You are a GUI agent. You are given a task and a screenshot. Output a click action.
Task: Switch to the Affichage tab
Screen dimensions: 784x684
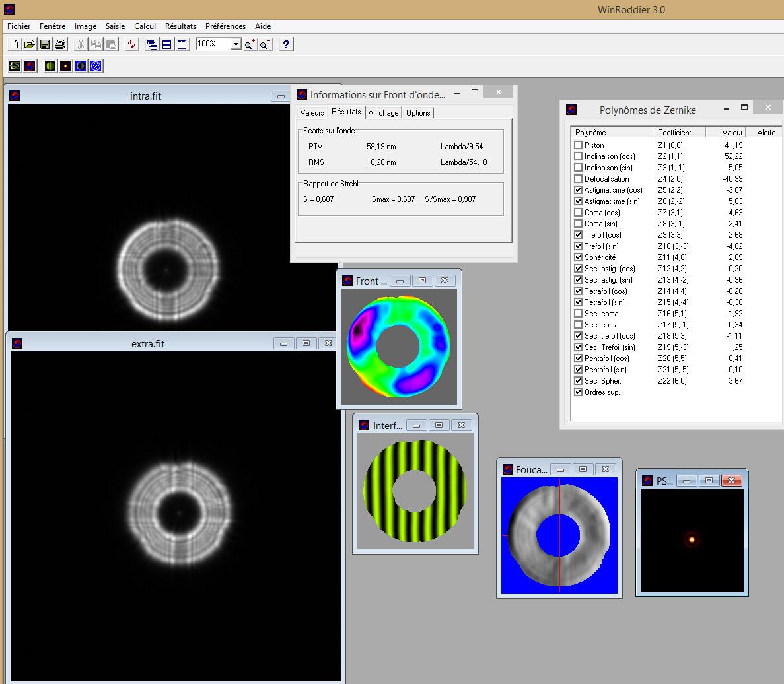pyautogui.click(x=383, y=113)
